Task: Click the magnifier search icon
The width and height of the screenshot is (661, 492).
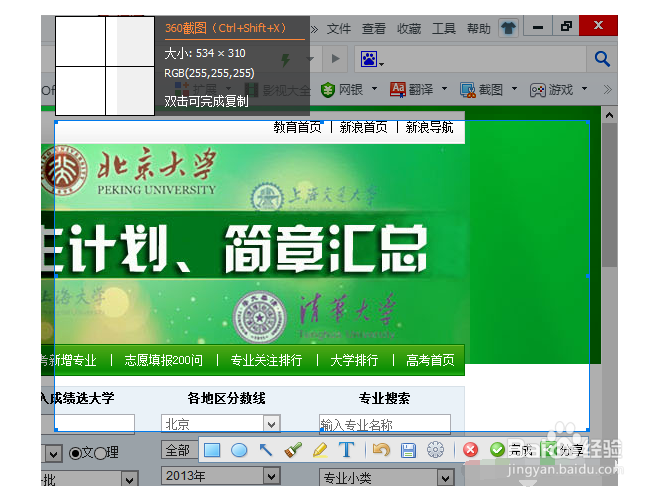Action: click(602, 59)
